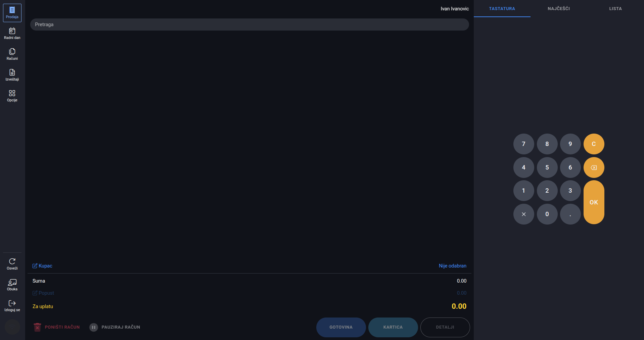
Task: Switch to the Najčešći tab
Action: [x=558, y=9]
